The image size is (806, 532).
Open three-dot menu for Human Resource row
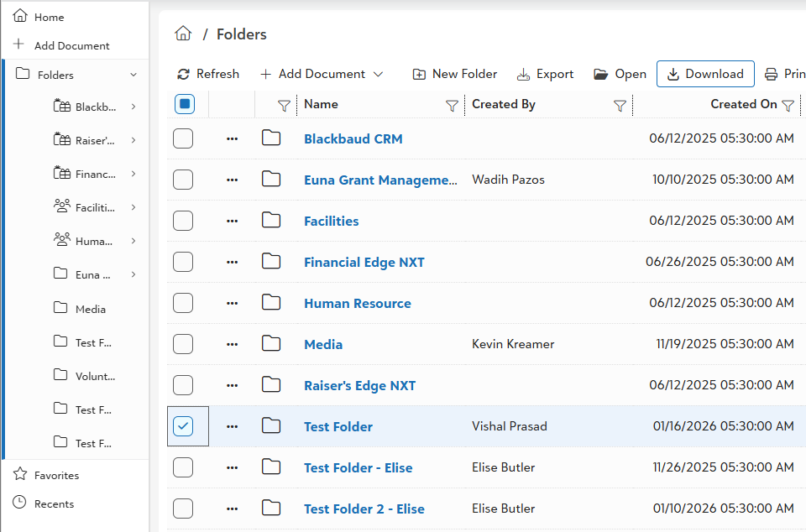(233, 303)
